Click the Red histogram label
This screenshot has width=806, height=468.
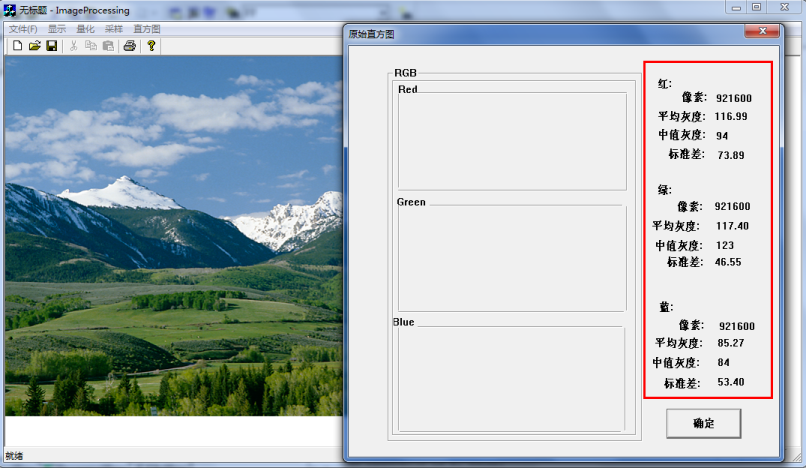pos(408,89)
